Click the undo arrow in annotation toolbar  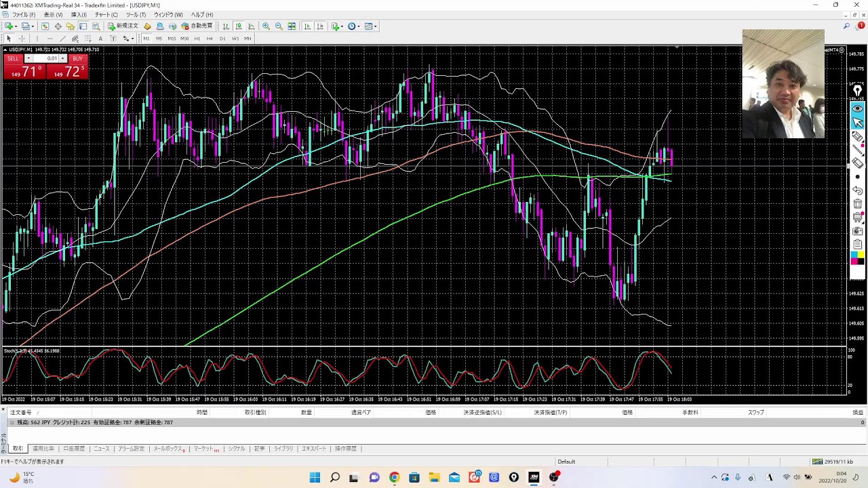point(858,190)
